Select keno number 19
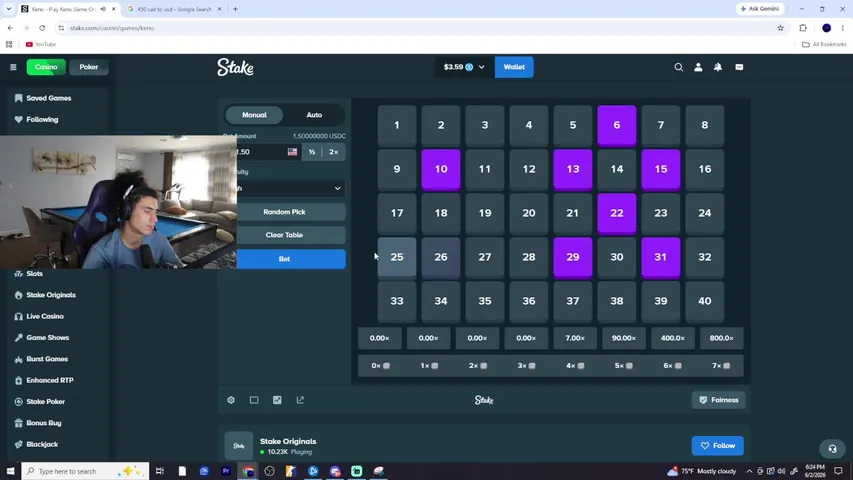 (x=485, y=213)
